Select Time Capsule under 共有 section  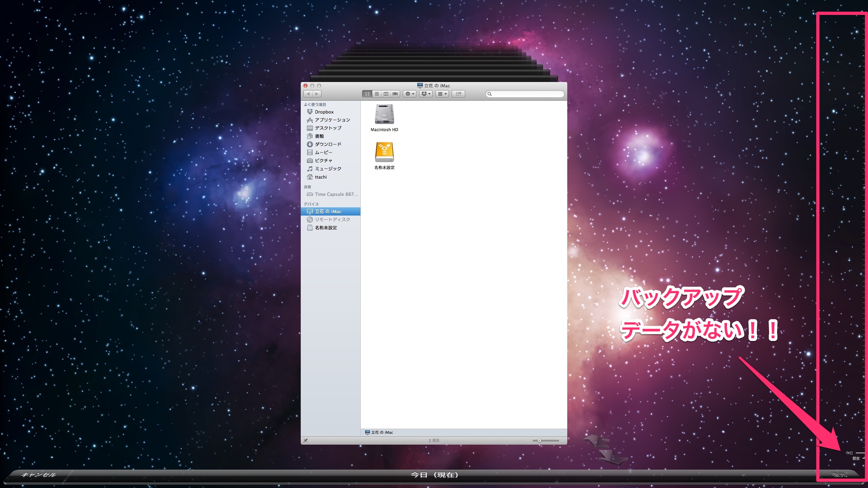(336, 194)
